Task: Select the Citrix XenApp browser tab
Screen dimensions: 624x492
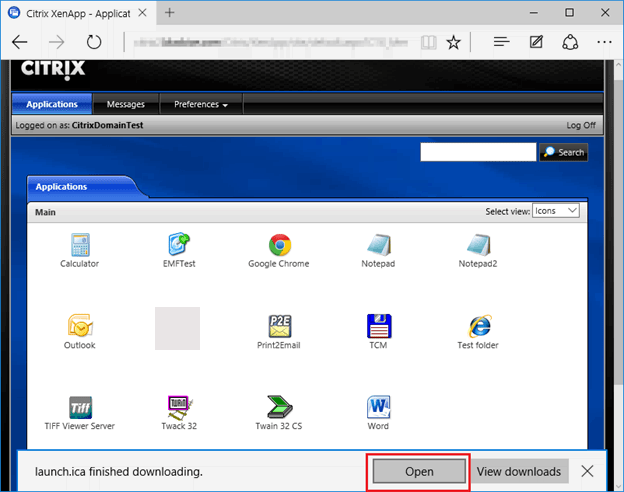Action: click(x=78, y=14)
